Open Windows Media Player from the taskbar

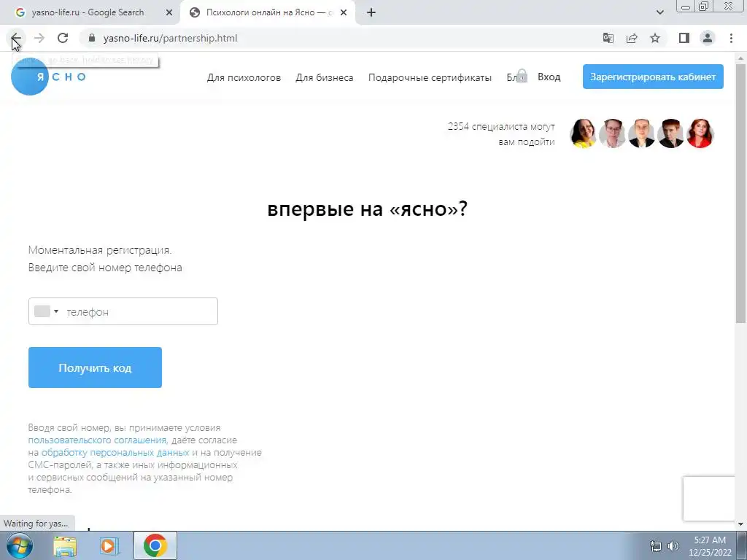point(109,545)
